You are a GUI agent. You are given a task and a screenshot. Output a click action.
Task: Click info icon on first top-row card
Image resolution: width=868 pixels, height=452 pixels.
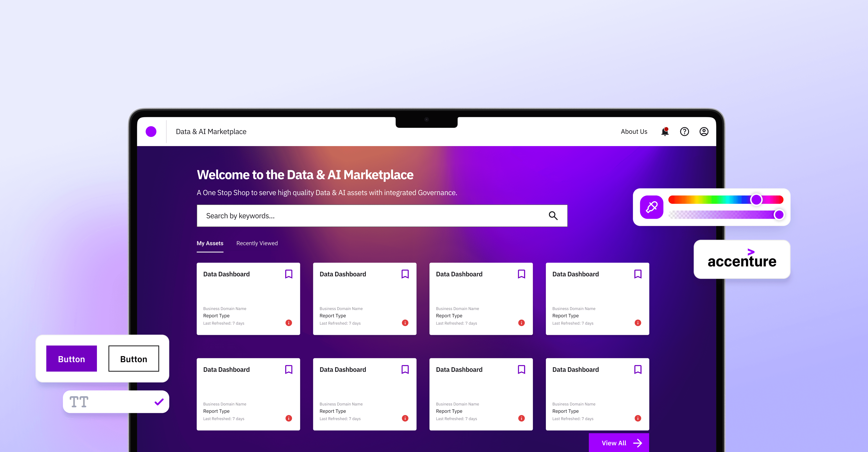(289, 323)
